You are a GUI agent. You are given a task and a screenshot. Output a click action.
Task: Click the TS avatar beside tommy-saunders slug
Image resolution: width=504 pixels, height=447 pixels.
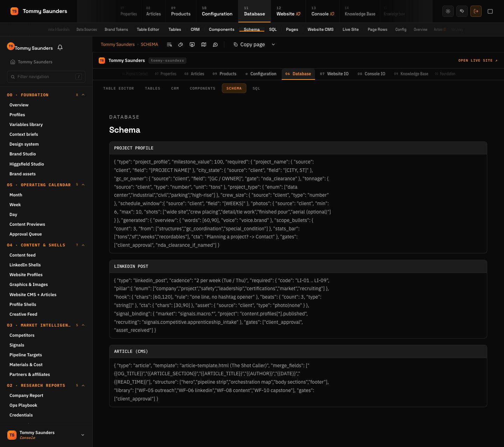click(x=102, y=61)
